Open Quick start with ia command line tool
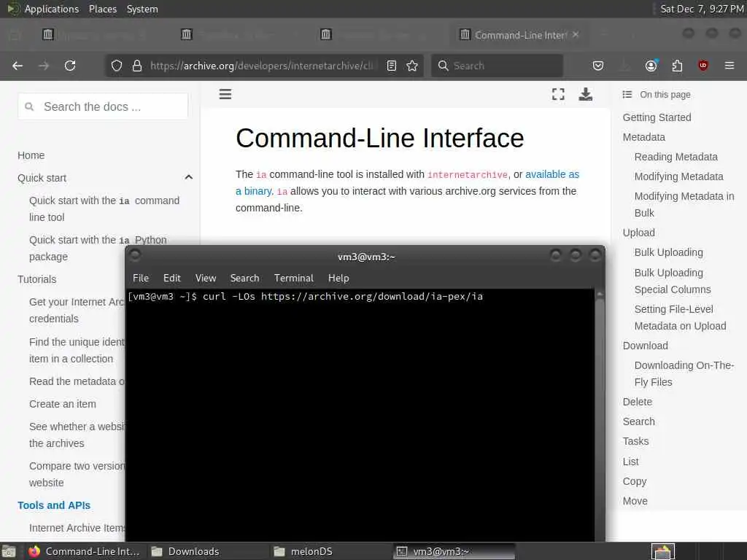Screen dimensions: 747x560 [x=104, y=209]
